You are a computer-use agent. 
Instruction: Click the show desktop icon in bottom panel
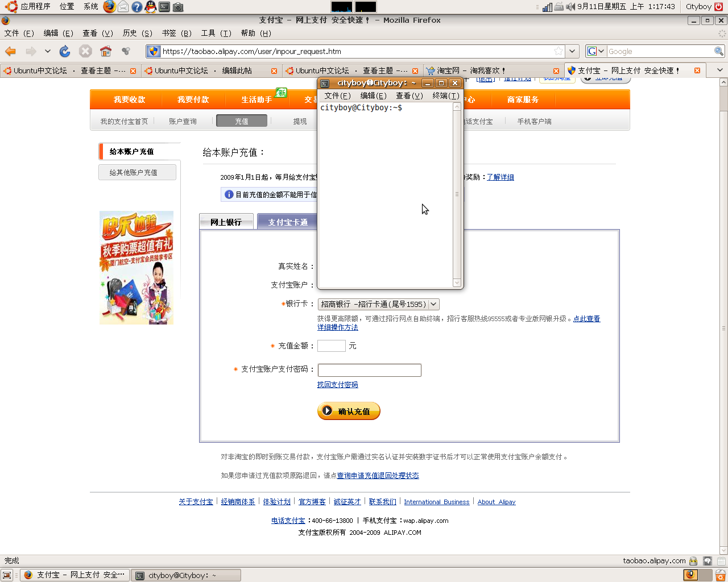tap(7, 575)
